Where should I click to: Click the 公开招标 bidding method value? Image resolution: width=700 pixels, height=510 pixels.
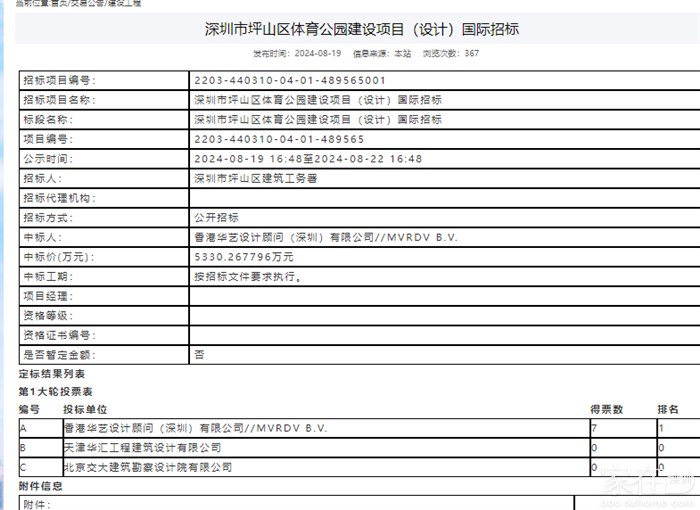[216, 218]
